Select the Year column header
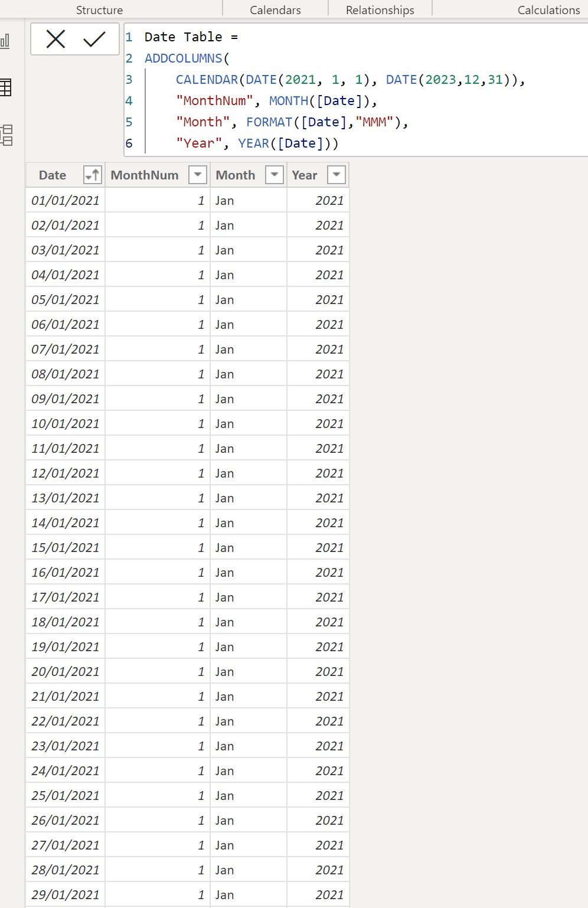The image size is (588, 908). (305, 175)
